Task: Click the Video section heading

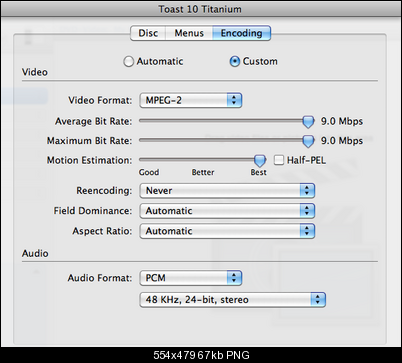Action: [x=35, y=72]
